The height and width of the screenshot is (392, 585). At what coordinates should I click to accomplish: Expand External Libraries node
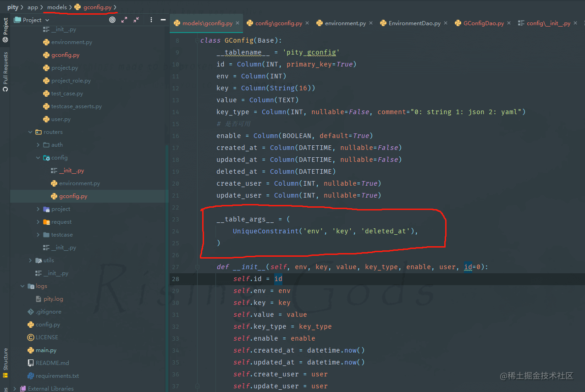[15, 389]
